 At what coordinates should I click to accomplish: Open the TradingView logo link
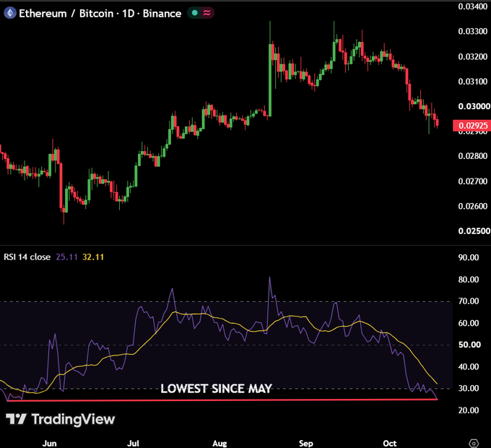pyautogui.click(x=61, y=419)
